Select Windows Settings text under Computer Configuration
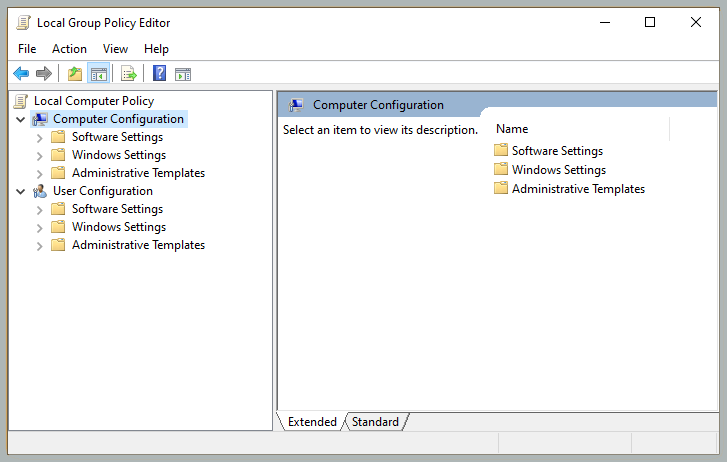Image resolution: width=727 pixels, height=462 pixels. pyautogui.click(x=119, y=155)
